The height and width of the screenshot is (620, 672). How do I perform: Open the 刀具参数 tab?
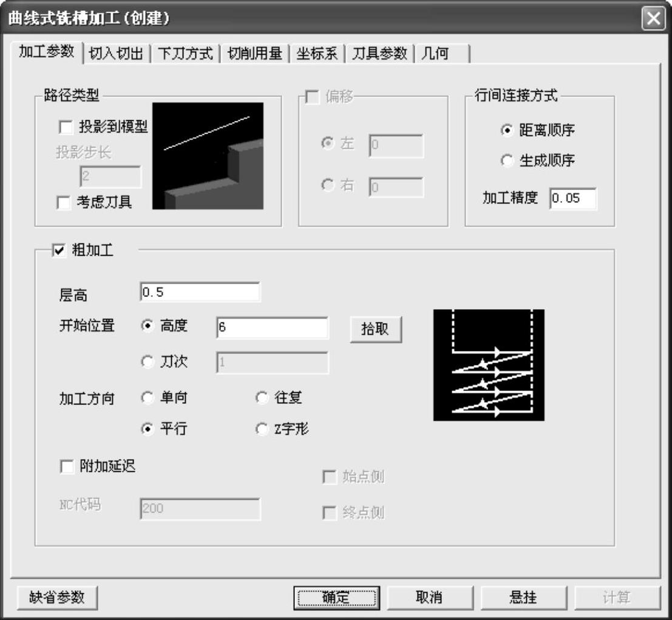[379, 53]
